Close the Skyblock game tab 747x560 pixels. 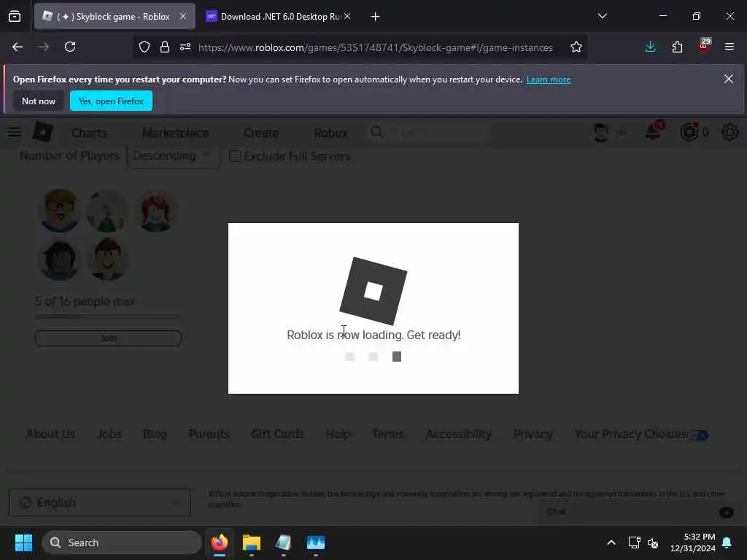point(183,16)
